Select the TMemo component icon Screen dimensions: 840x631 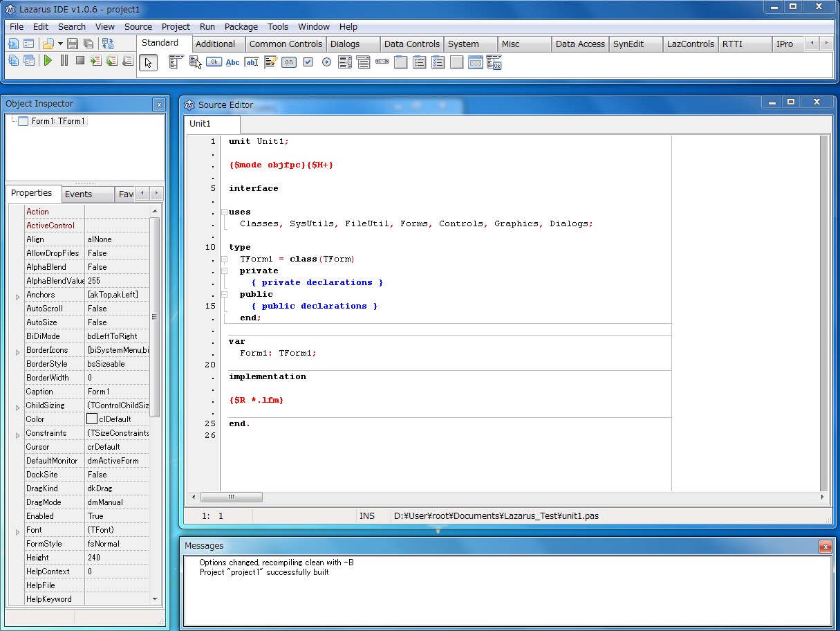[270, 62]
